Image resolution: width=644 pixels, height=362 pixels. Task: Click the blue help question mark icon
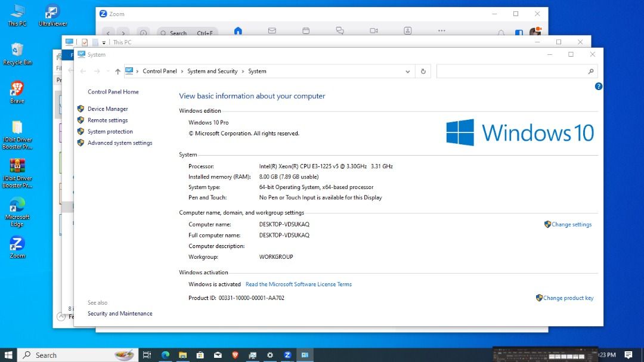click(x=599, y=86)
